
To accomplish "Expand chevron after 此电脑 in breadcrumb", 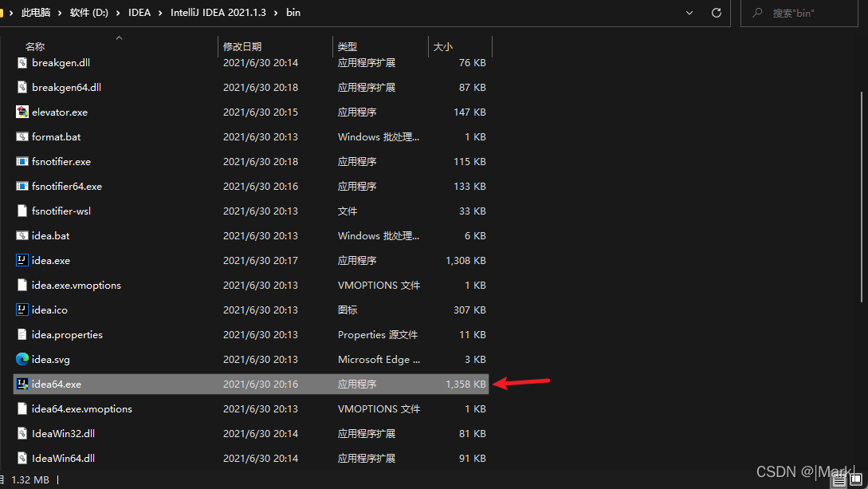I will (x=60, y=13).
